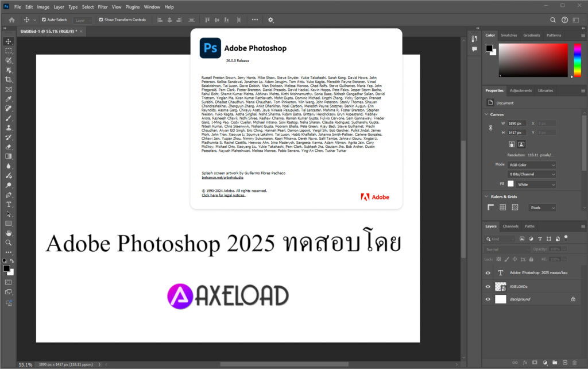The height and width of the screenshot is (369, 588).
Task: Collapse the Canvas section
Action: click(486, 114)
